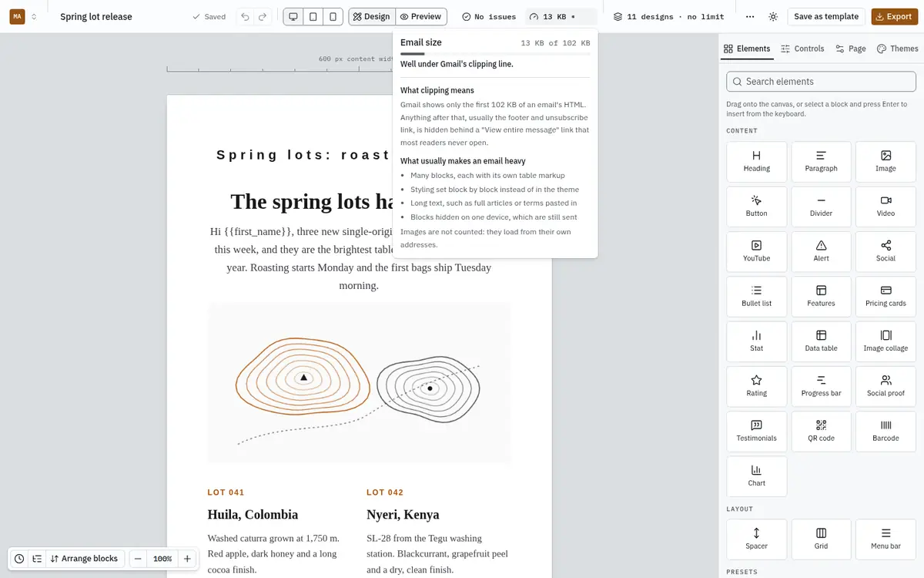
Task: Open workspace switcher next to MA
Action: (x=34, y=16)
